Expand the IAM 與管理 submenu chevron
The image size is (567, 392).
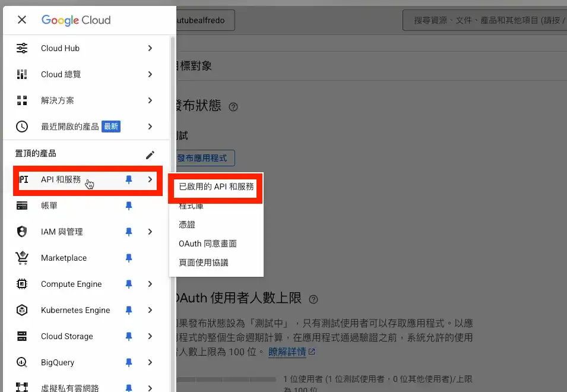pyautogui.click(x=150, y=232)
